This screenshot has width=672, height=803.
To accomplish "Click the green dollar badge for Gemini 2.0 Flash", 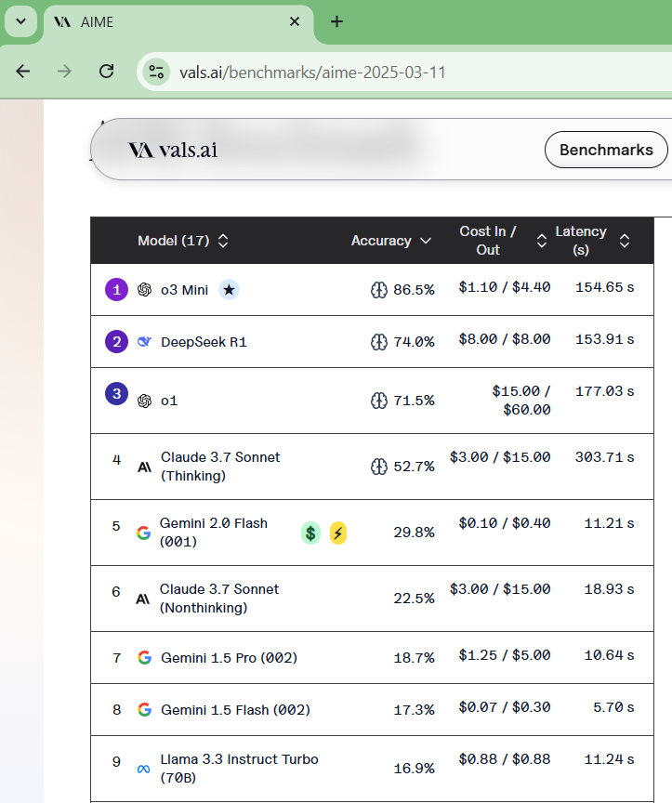I will click(x=310, y=533).
